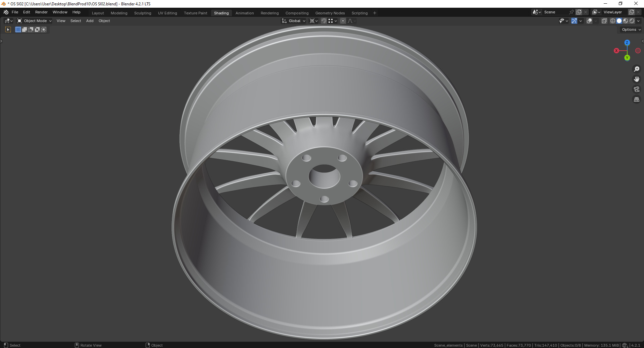This screenshot has height=348, width=644.
Task: Click the green Y axis on gizmo
Action: 627,58
